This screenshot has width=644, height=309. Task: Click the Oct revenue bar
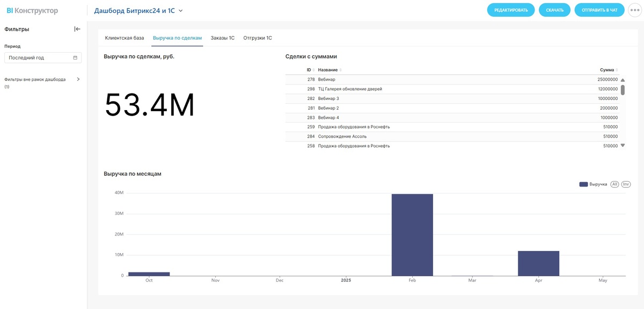(149, 274)
